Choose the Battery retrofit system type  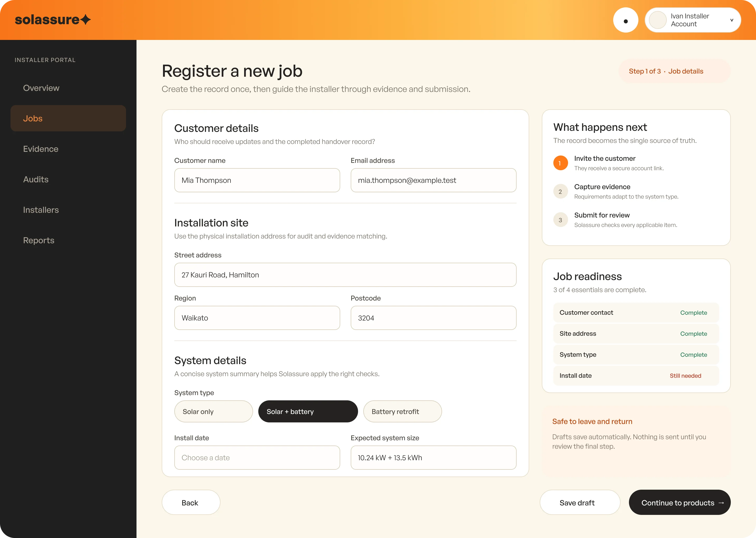[x=402, y=411]
